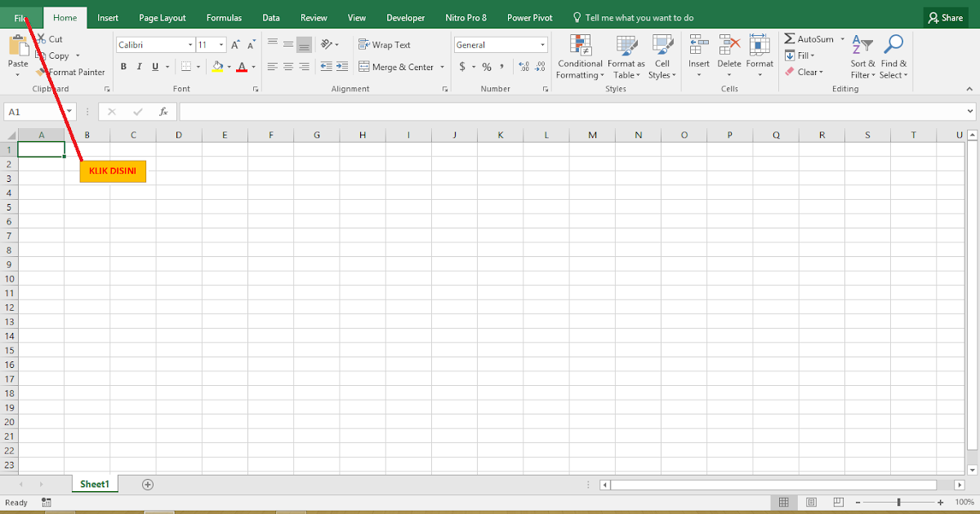Toggle bold formatting
The height and width of the screenshot is (514, 980).
coord(123,66)
